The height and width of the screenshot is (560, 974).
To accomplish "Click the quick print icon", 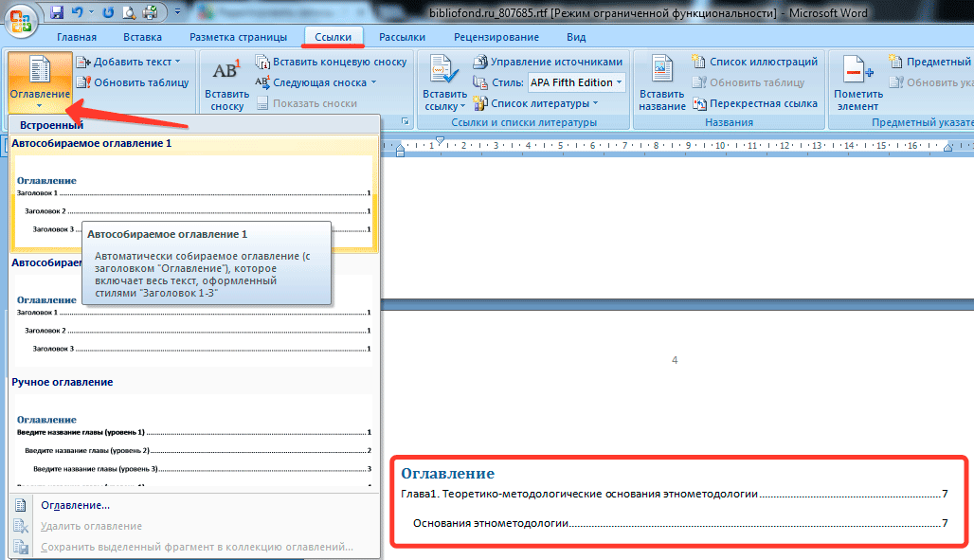I will point(150,12).
